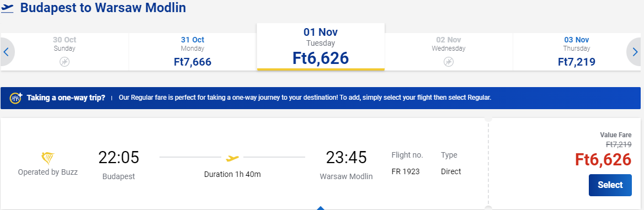Click the yellow plane icon on the route line
This screenshot has width=644, height=210.
(x=232, y=158)
